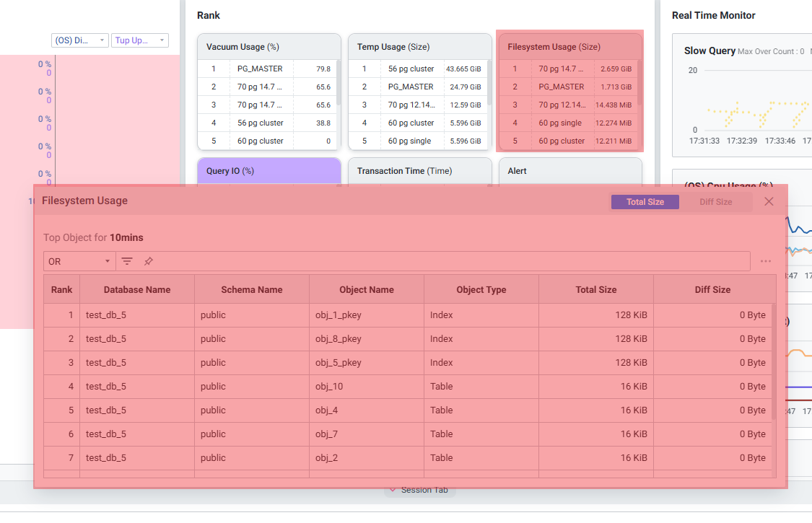812x523 pixels.
Task: Expand the Session Tab chevron
Action: pyautogui.click(x=393, y=491)
